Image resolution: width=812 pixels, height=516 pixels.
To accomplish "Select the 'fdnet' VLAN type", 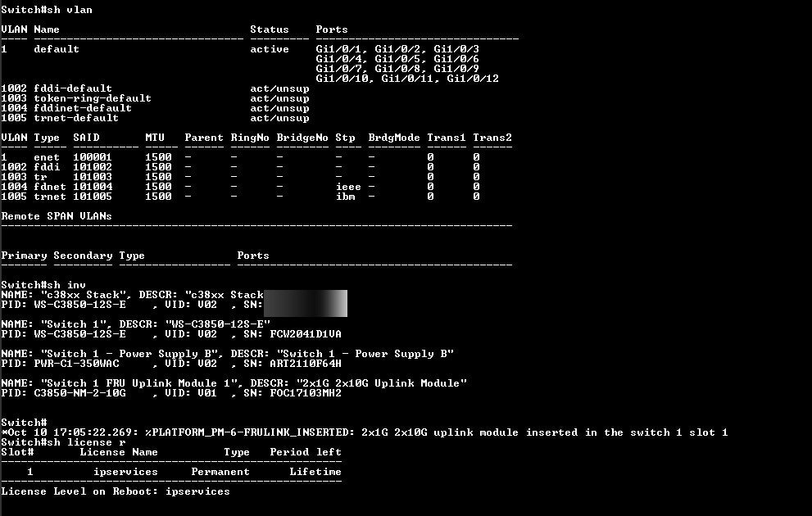I will click(50, 187).
